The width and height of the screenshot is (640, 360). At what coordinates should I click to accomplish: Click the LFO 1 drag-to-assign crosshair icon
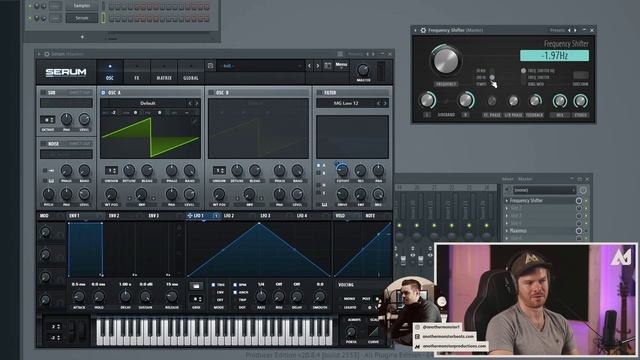(189, 216)
